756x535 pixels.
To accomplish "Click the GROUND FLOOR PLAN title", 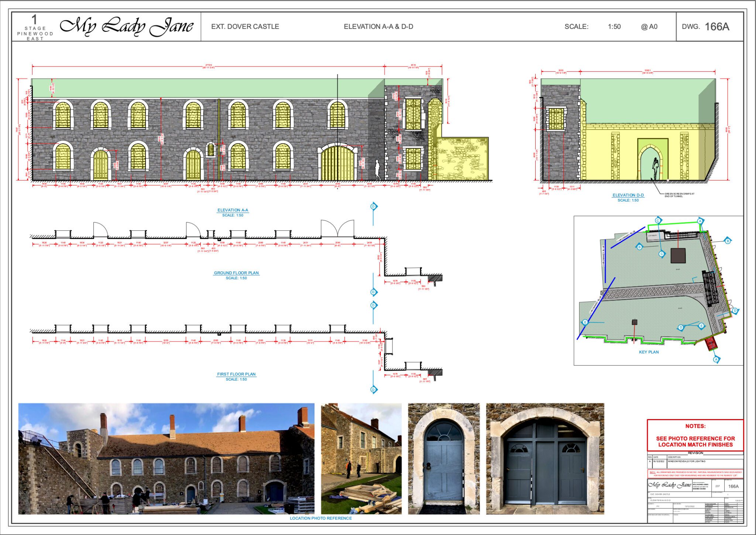I will pyautogui.click(x=236, y=273).
